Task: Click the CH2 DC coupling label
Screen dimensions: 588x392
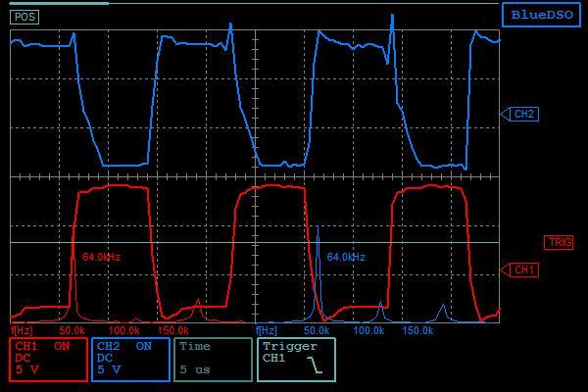Action: point(105,358)
